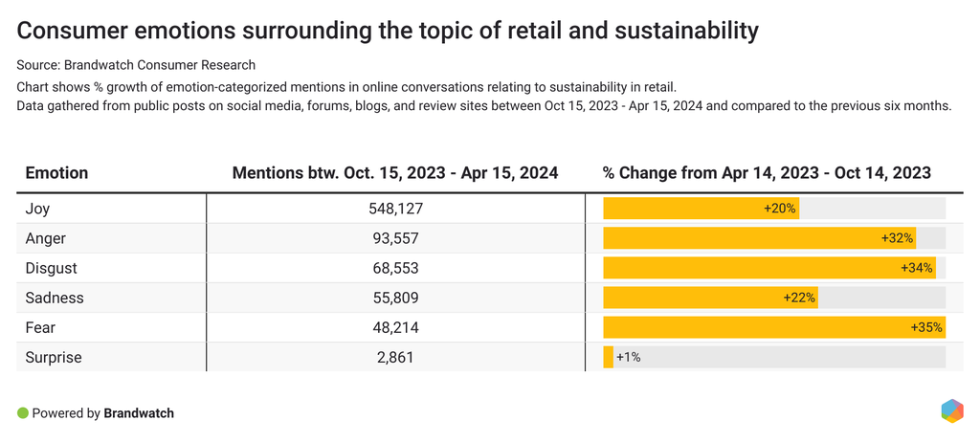
Task: Click the green Brandwatch dot icon
Action: [x=23, y=413]
